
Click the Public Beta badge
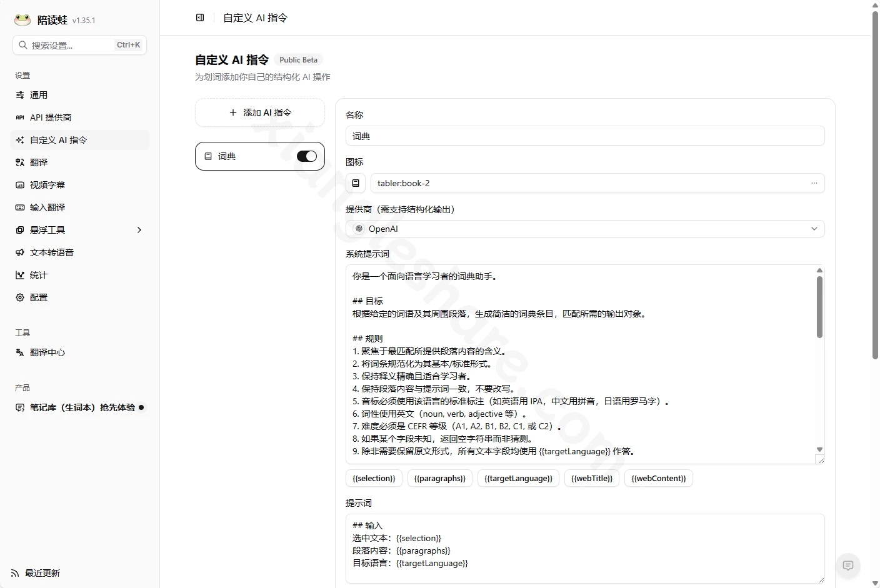click(x=298, y=60)
